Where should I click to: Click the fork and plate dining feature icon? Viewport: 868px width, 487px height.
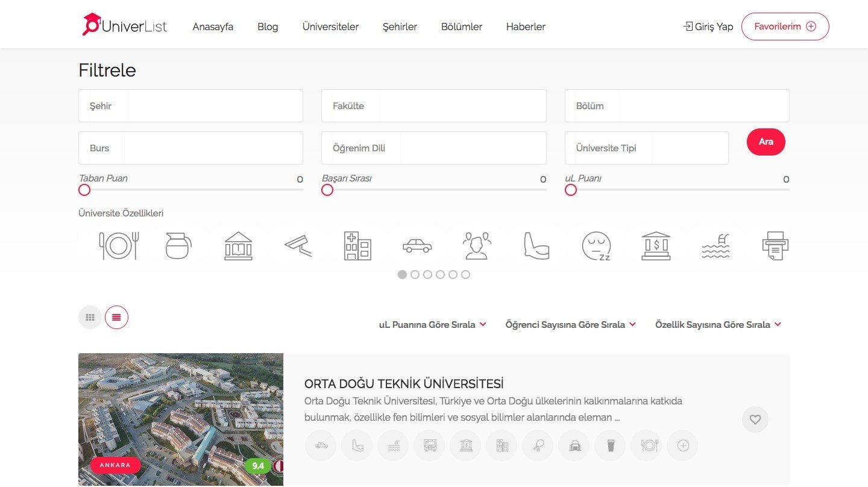pos(119,246)
